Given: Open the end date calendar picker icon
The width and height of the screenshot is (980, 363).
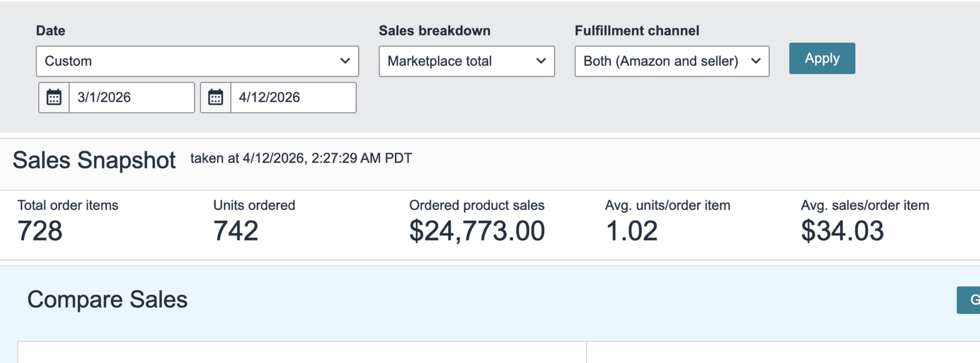Looking at the screenshot, I should click(216, 98).
